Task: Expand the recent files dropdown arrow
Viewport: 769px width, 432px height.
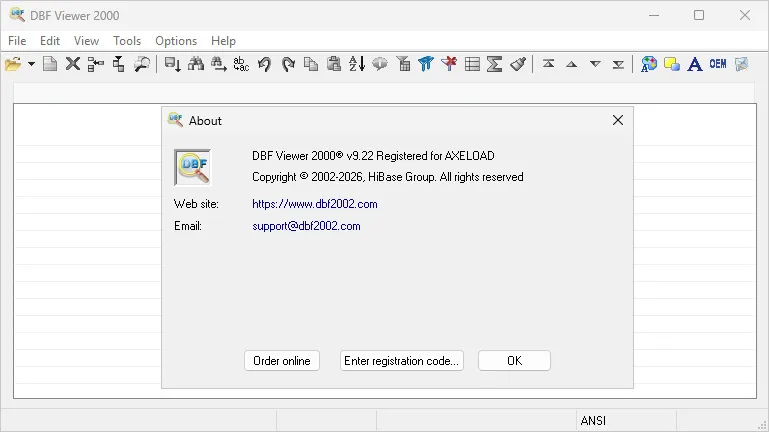Action: 31,64
